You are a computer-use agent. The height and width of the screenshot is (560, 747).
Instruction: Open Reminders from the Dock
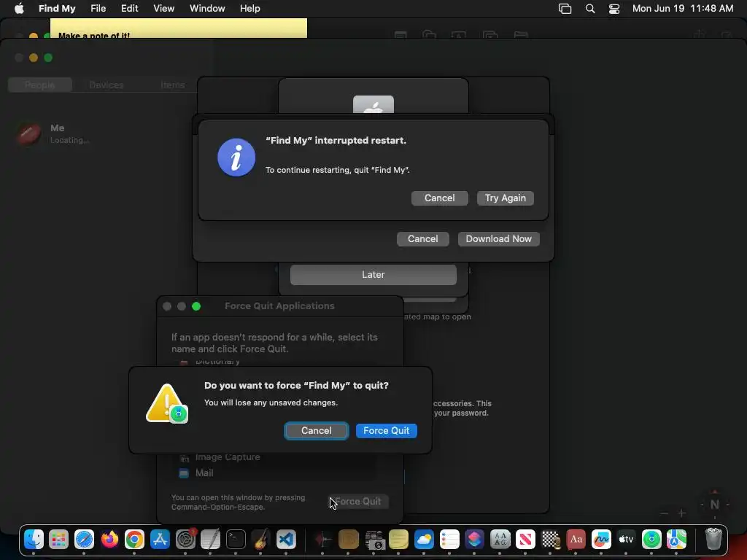point(449,540)
